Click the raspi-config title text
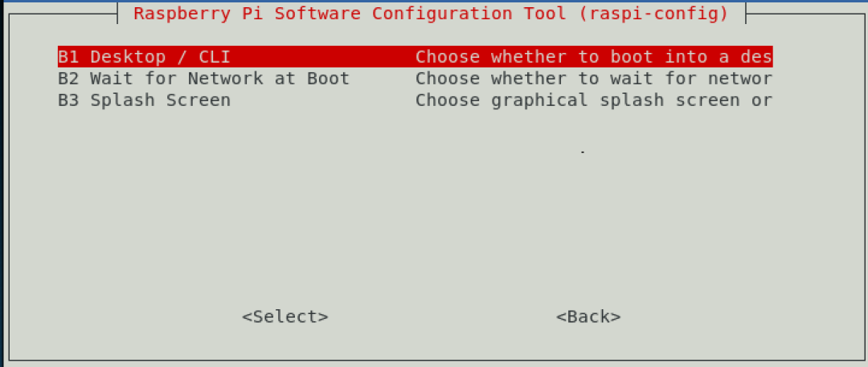 tap(431, 14)
